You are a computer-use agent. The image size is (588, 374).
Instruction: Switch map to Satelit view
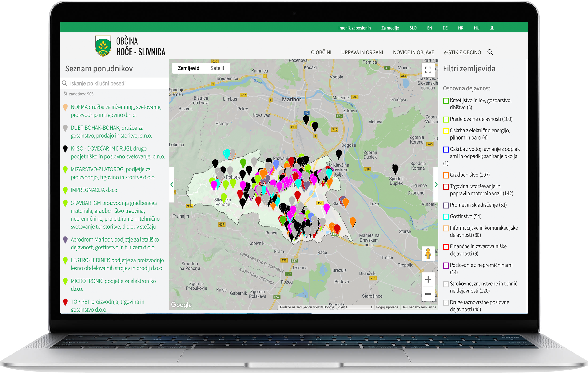pyautogui.click(x=217, y=68)
